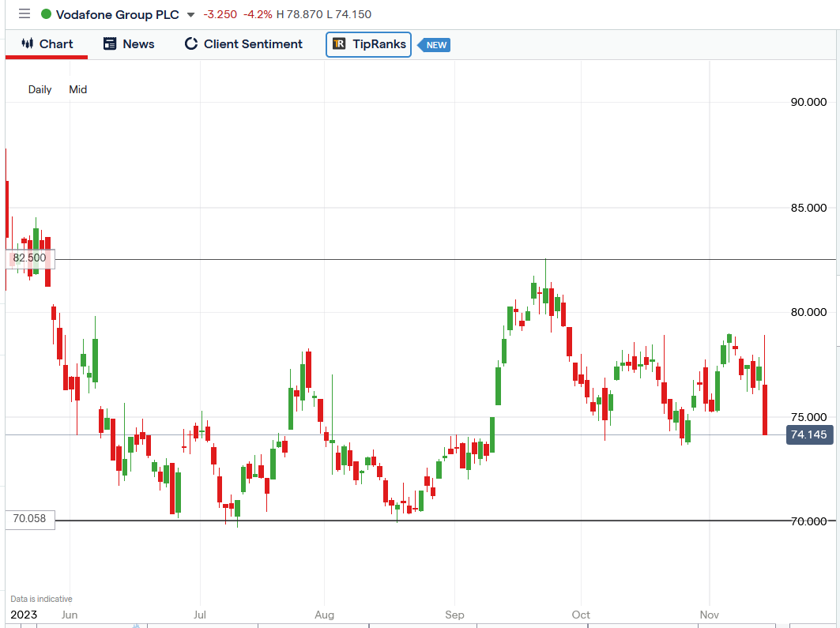840x628 pixels.
Task: Click the circular Client Sentiment icon
Action: click(191, 44)
